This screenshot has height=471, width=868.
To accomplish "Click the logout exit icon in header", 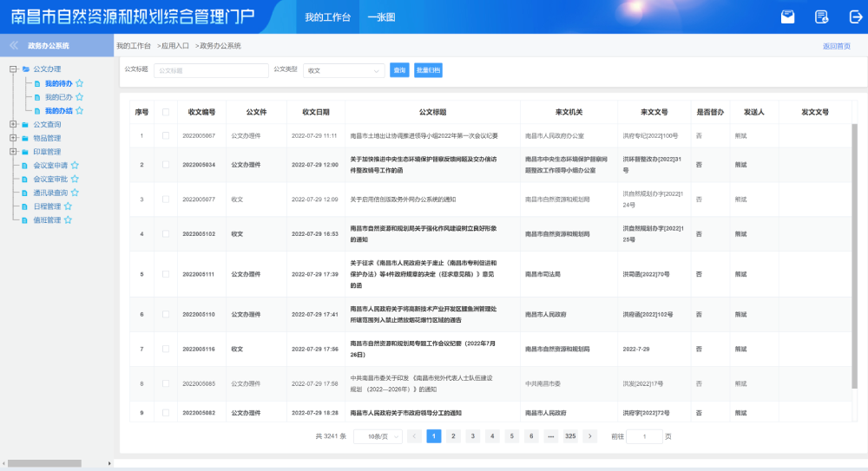I will [x=855, y=17].
